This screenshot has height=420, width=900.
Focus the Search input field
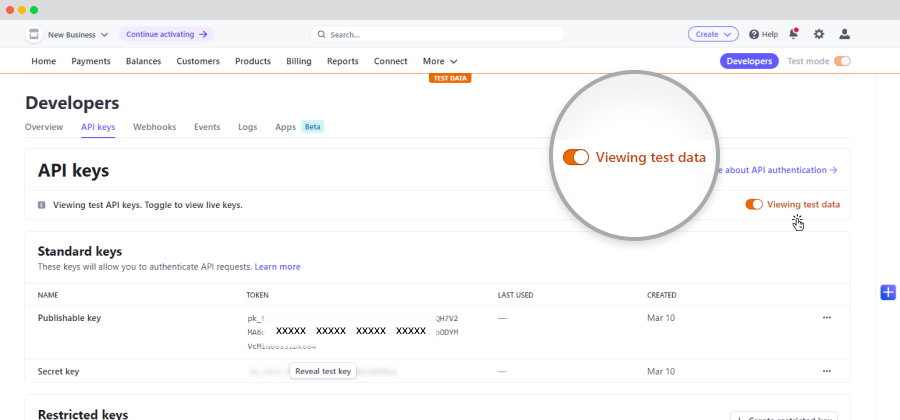[x=437, y=34]
